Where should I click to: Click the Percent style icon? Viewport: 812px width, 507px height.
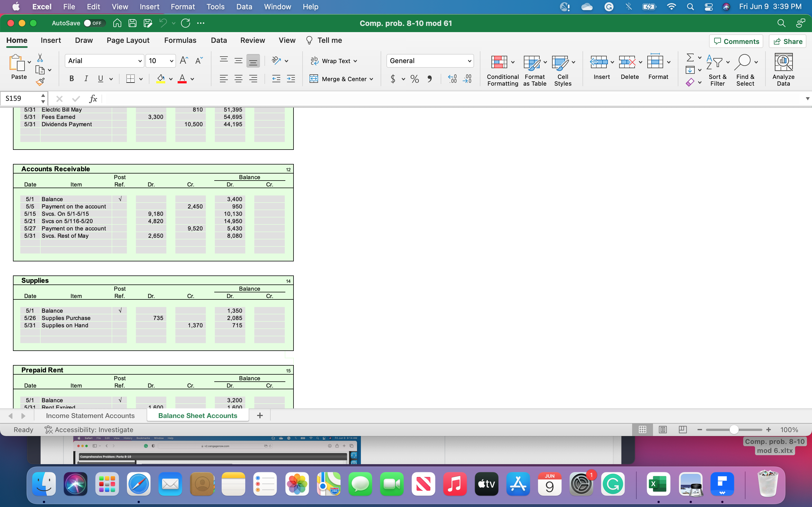point(414,79)
